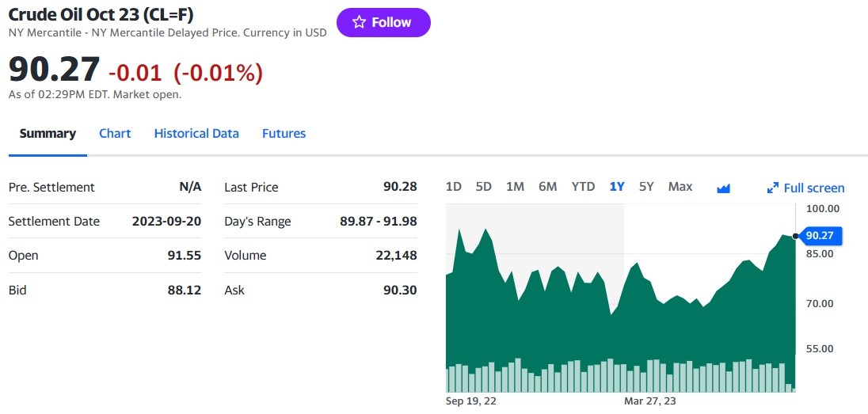Switch to the Chart tab
This screenshot has height=414, width=868.
click(x=115, y=134)
